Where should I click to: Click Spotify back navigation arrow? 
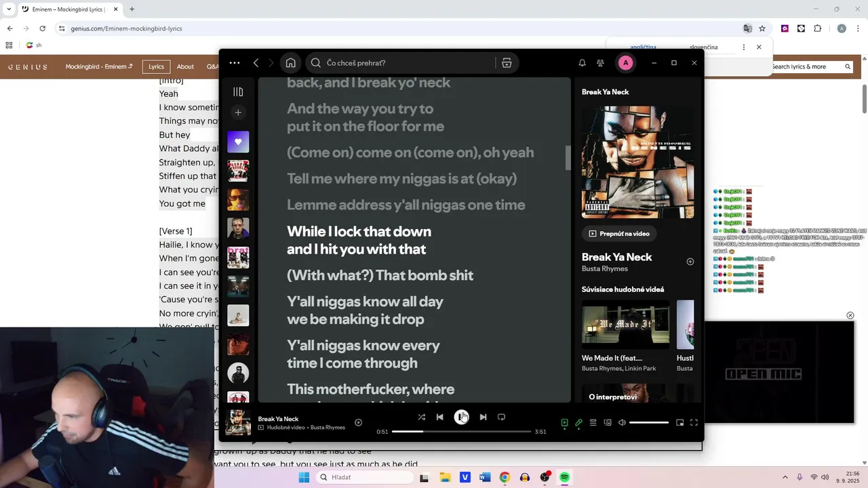click(256, 63)
